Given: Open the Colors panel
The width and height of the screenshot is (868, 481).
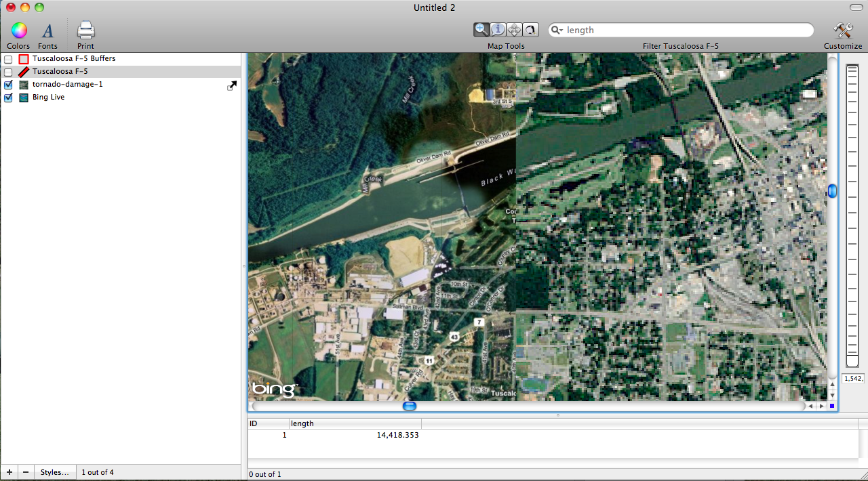Looking at the screenshot, I should click(x=18, y=30).
